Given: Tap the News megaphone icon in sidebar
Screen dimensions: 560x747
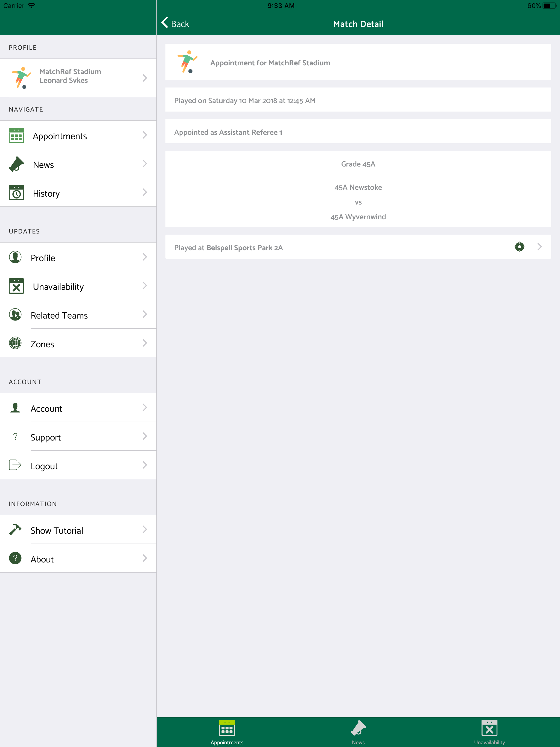Looking at the screenshot, I should (16, 164).
